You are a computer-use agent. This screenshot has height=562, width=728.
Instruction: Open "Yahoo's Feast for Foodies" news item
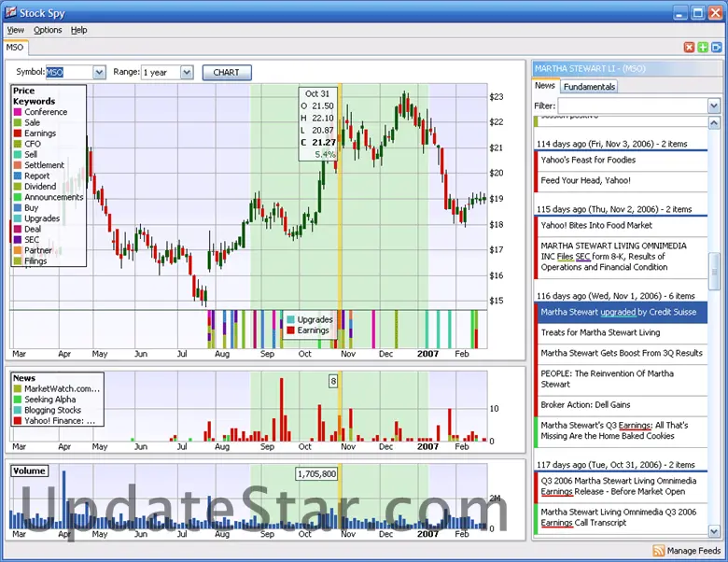coord(621,161)
